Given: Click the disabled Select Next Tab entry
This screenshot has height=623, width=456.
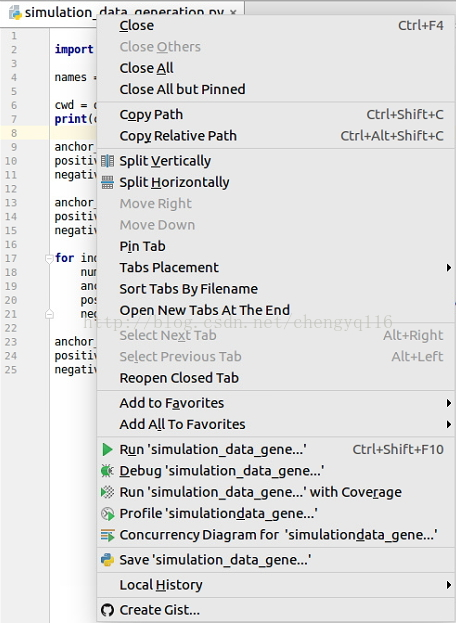Looking at the screenshot, I should [x=276, y=335].
